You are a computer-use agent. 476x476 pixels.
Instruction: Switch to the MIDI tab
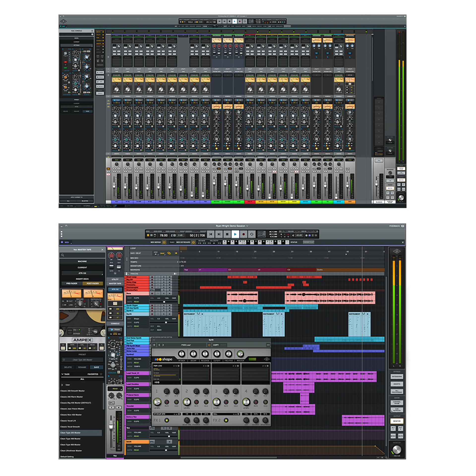[67, 242]
